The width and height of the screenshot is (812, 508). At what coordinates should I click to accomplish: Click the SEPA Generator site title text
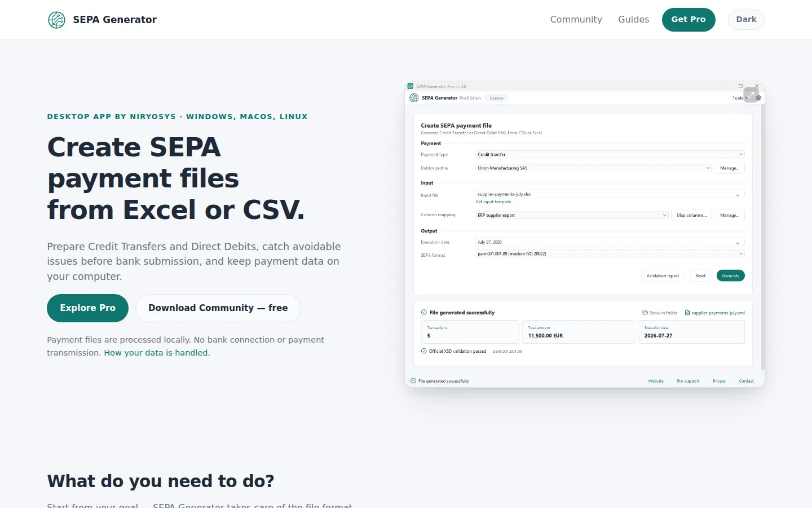(x=114, y=20)
